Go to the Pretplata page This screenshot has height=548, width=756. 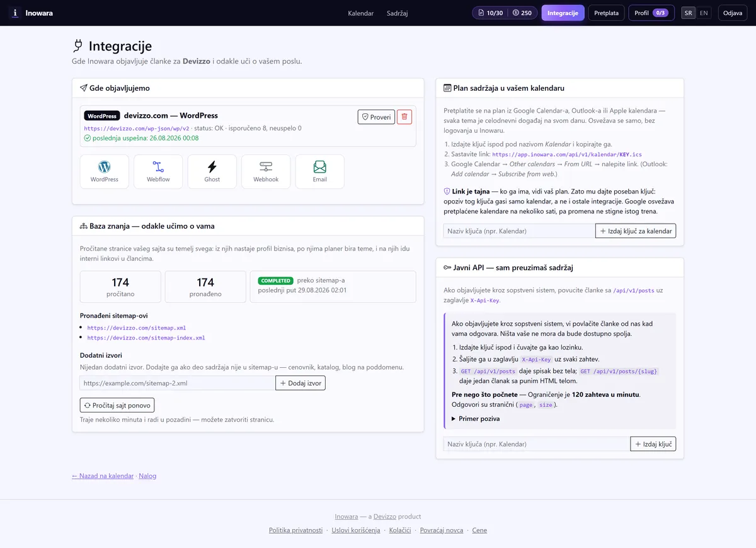[606, 13]
